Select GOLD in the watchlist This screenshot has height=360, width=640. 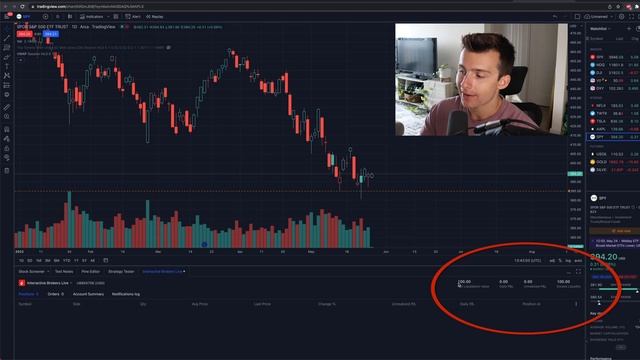[614, 162]
